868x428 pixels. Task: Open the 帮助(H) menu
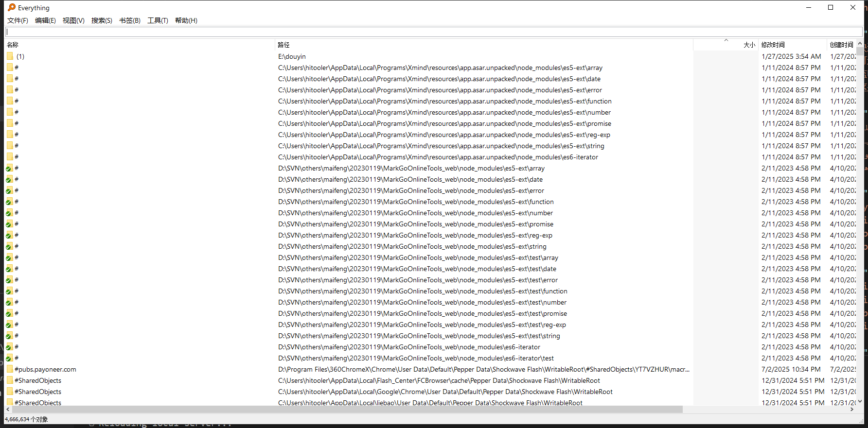[x=186, y=20]
